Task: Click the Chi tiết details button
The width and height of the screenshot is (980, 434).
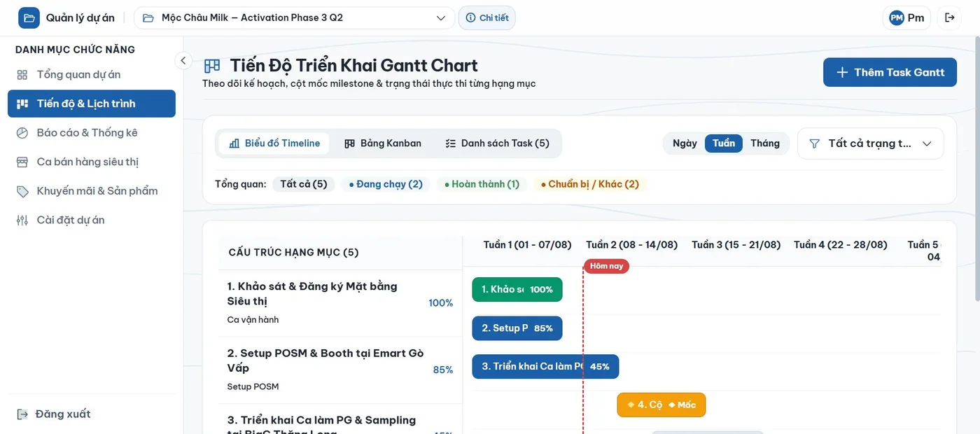Action: [x=487, y=17]
